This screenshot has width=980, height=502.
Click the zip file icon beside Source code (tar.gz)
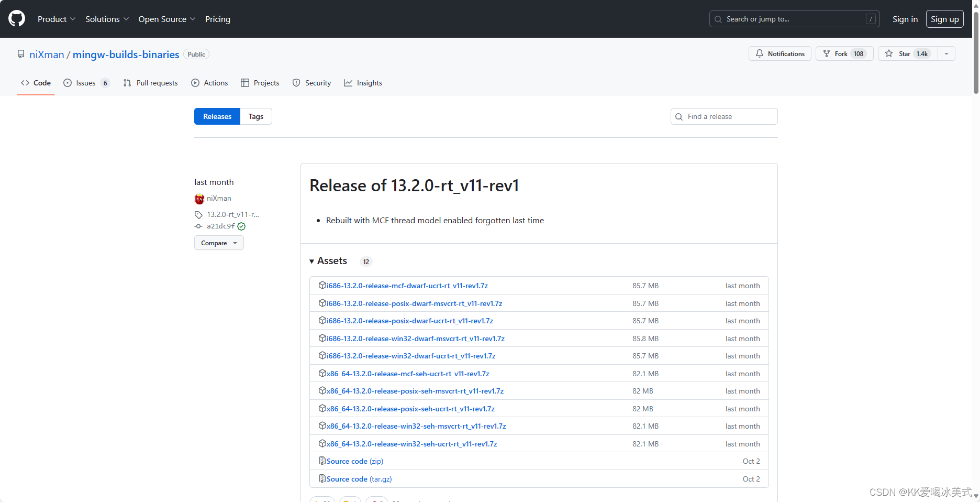pos(322,479)
